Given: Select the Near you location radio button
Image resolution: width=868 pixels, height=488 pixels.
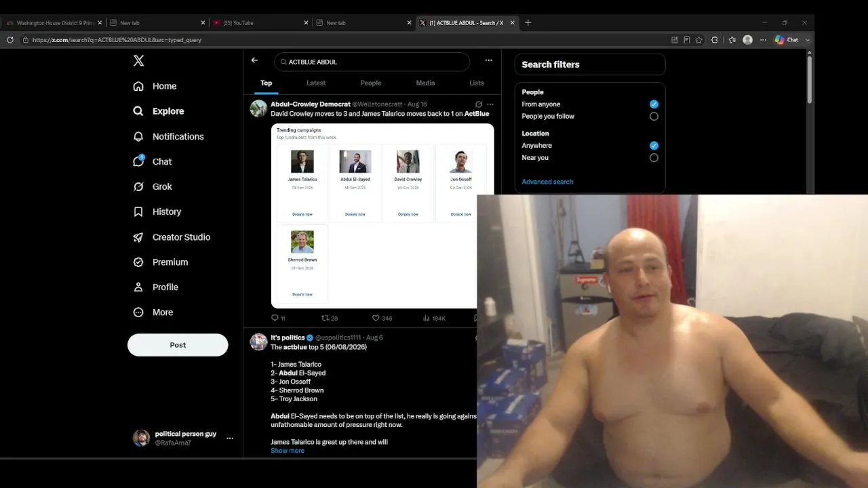Looking at the screenshot, I should 654,158.
